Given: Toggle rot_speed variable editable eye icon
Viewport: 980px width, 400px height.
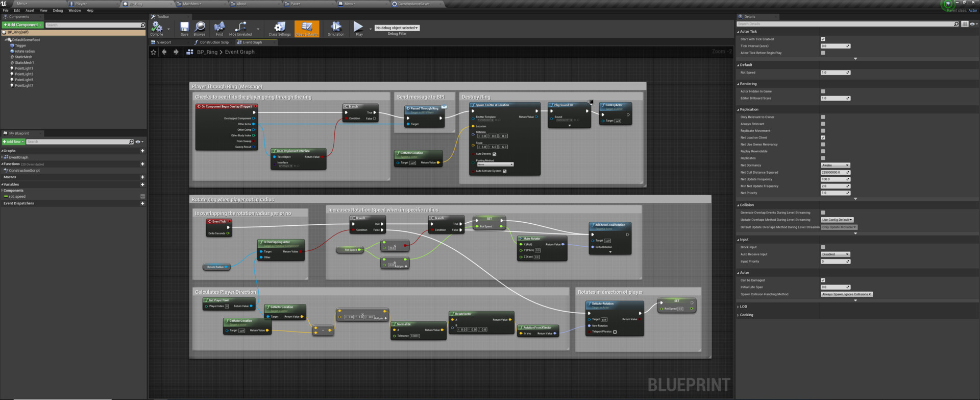Looking at the screenshot, I should (142, 196).
